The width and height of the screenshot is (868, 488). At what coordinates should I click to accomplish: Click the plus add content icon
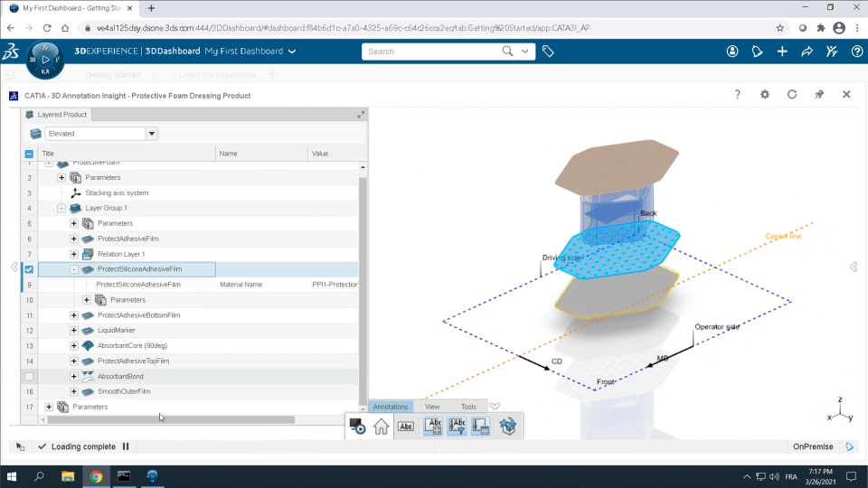point(782,52)
